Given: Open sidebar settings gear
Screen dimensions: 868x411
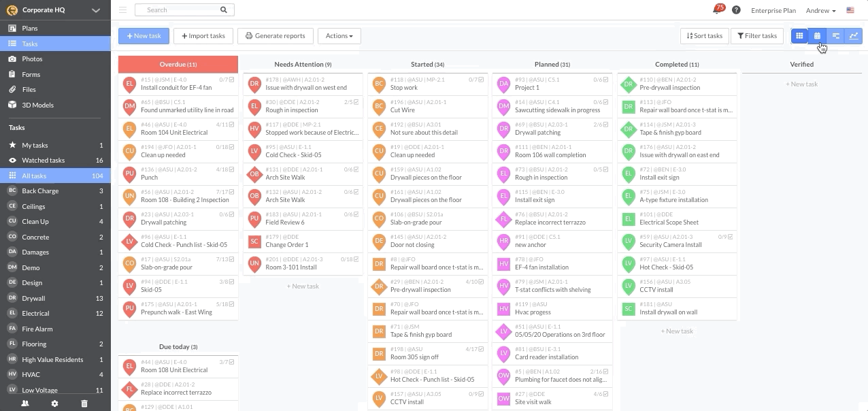Looking at the screenshot, I should coord(55,404).
